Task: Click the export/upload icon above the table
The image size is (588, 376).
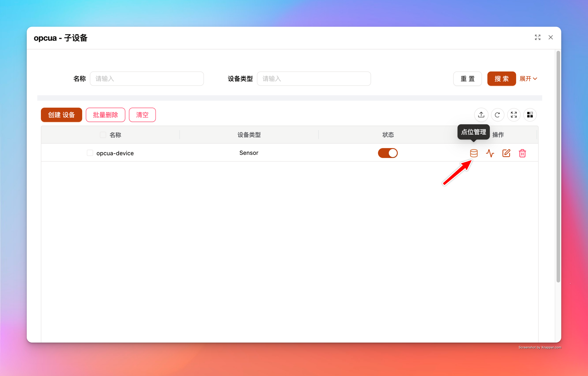Action: point(481,115)
